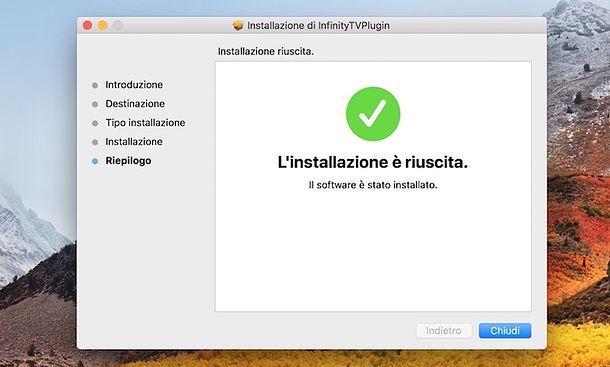Click the greyed-out zoom window button
The image size is (610, 367).
point(117,26)
